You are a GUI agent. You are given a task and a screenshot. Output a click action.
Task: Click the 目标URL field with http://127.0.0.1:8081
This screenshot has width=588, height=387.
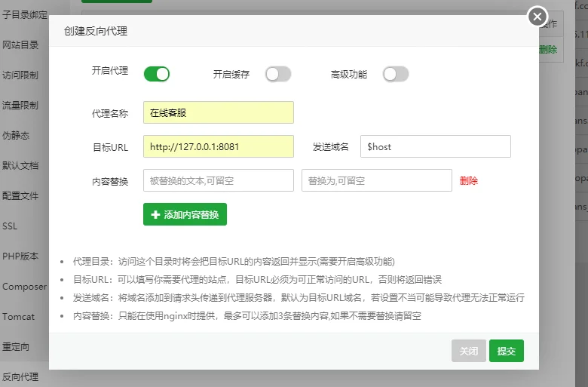pyautogui.click(x=219, y=146)
